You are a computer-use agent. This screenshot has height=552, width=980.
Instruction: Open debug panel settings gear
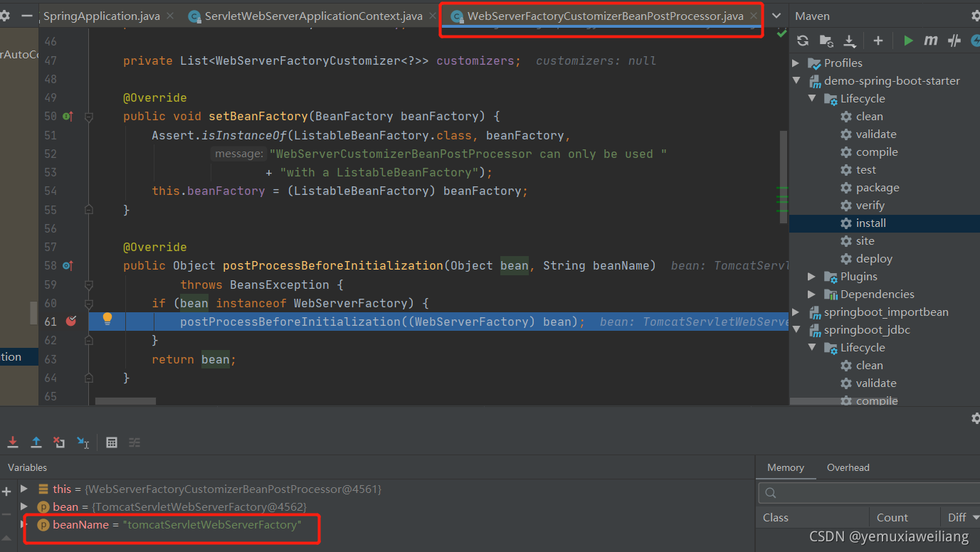click(975, 418)
